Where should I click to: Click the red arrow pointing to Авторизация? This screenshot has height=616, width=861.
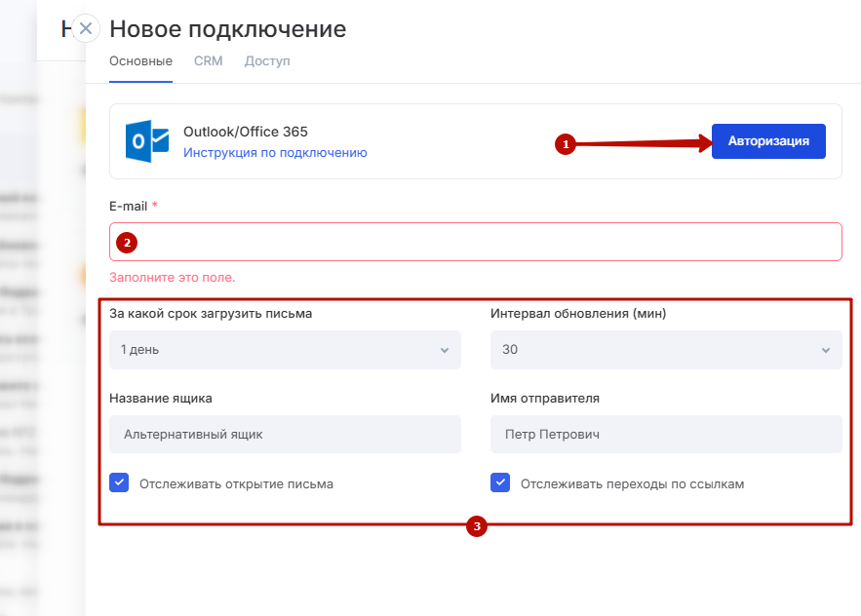point(644,143)
